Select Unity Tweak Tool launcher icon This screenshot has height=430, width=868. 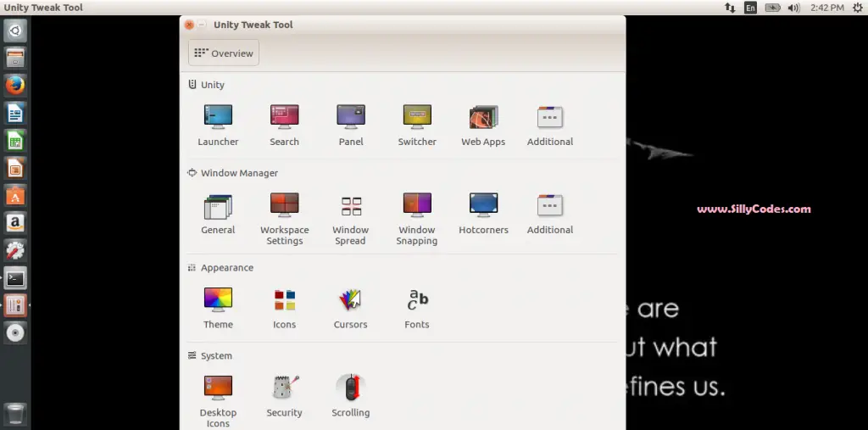[15, 305]
